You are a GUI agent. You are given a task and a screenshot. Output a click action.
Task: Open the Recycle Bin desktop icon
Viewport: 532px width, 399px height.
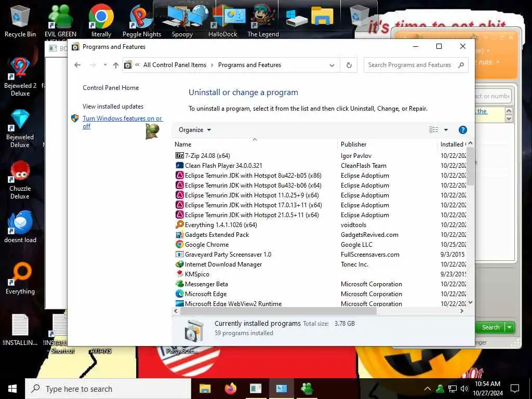coord(20,20)
